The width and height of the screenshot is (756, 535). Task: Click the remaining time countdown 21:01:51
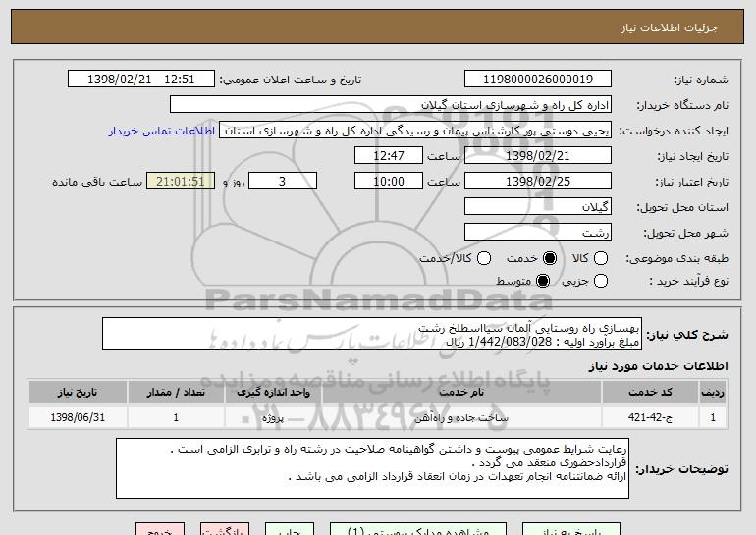(x=181, y=182)
